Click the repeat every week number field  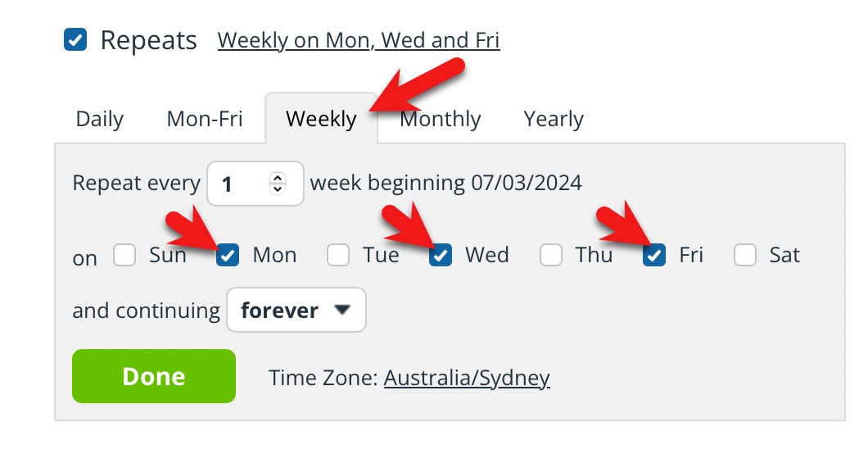[255, 184]
